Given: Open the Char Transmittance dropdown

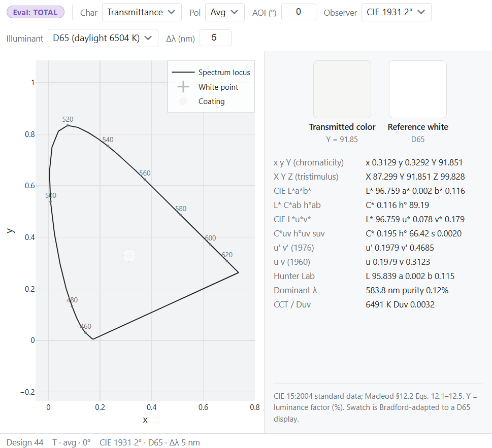Looking at the screenshot, I should tap(142, 12).
